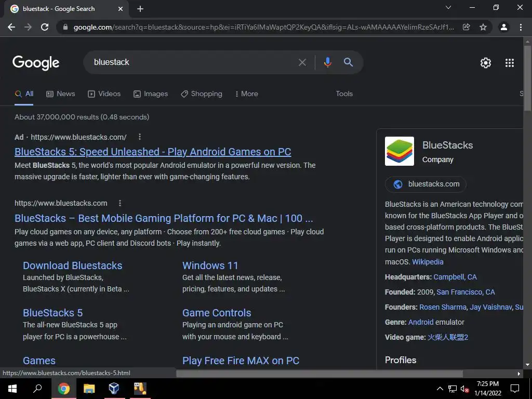Open Game Controls sitelink
The height and width of the screenshot is (399, 532).
click(x=217, y=313)
